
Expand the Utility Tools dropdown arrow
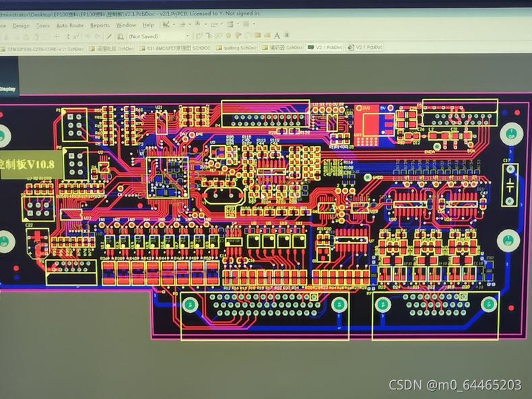[x=174, y=24]
